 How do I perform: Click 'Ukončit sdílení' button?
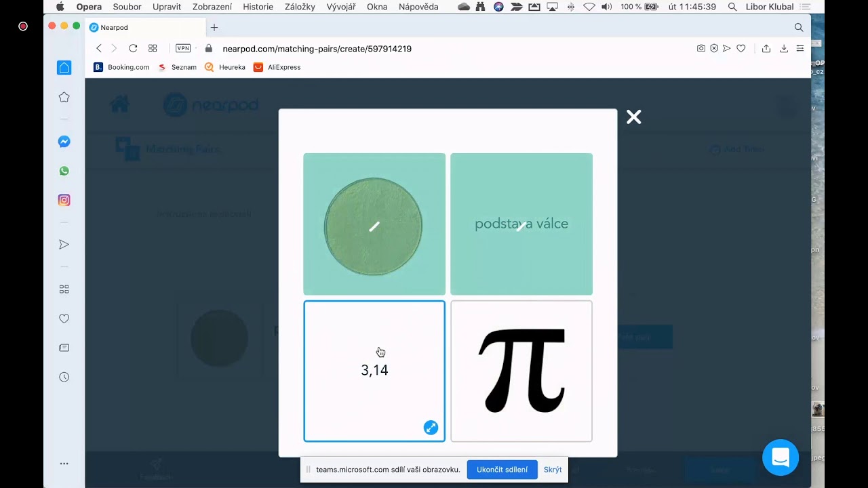502,470
